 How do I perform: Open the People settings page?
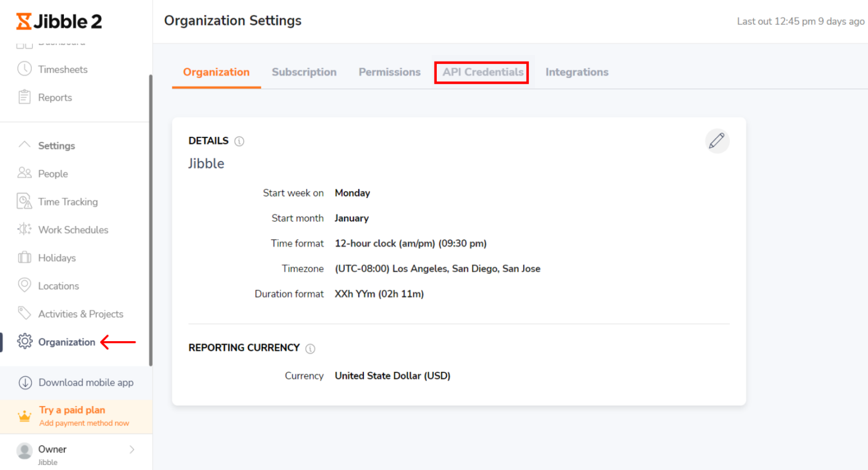(53, 174)
